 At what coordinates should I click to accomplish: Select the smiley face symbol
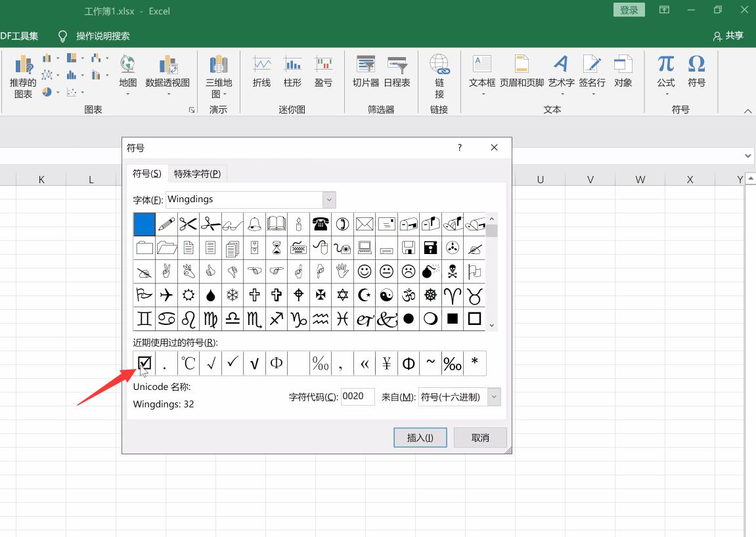click(365, 271)
